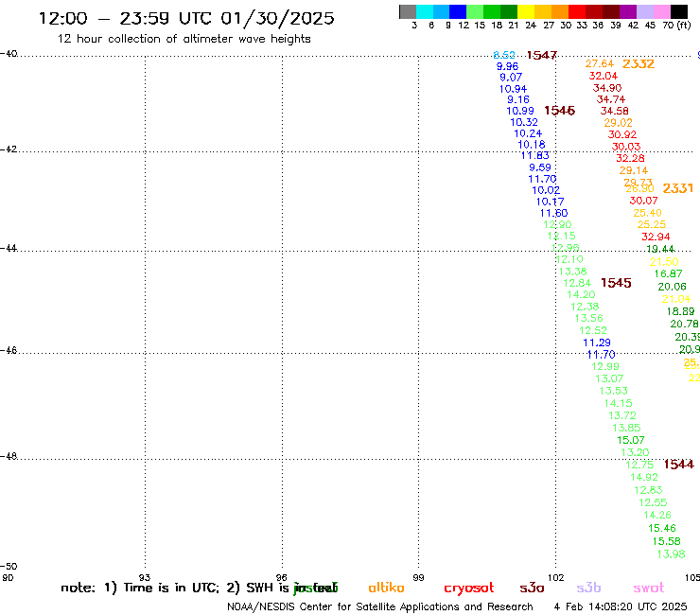Click the s3a pass time label '1547'

pos(541,55)
